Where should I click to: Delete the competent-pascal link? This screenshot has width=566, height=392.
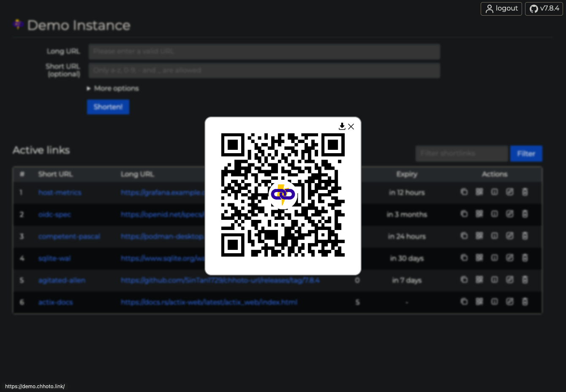pyautogui.click(x=525, y=235)
